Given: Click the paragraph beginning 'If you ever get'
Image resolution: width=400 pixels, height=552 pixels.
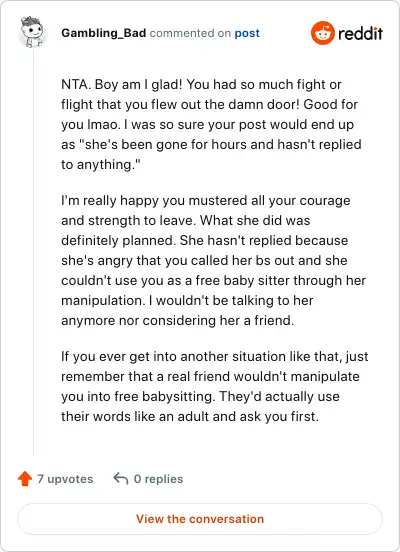Looking at the screenshot, I should coord(215,387).
